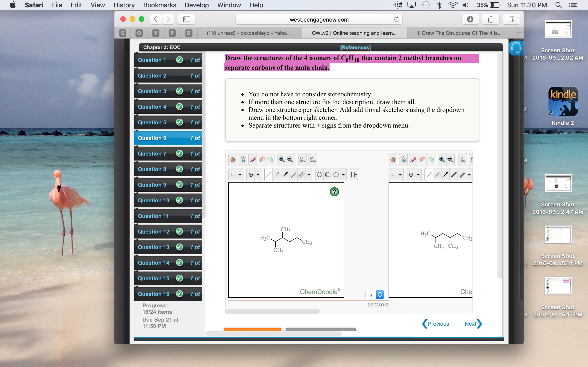
Task: Open the green question mark help in the canvas
Action: (334, 192)
